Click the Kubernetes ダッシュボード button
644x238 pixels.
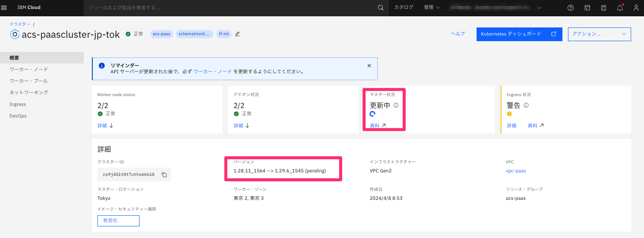coord(519,34)
